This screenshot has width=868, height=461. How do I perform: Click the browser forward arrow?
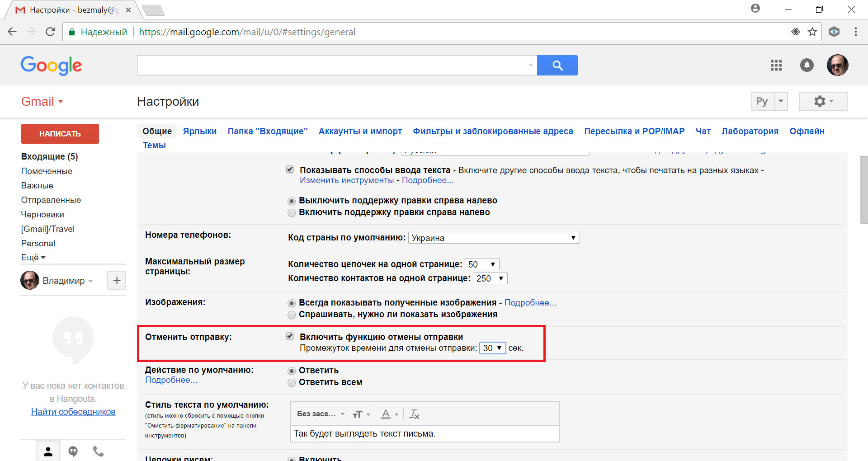[x=31, y=32]
